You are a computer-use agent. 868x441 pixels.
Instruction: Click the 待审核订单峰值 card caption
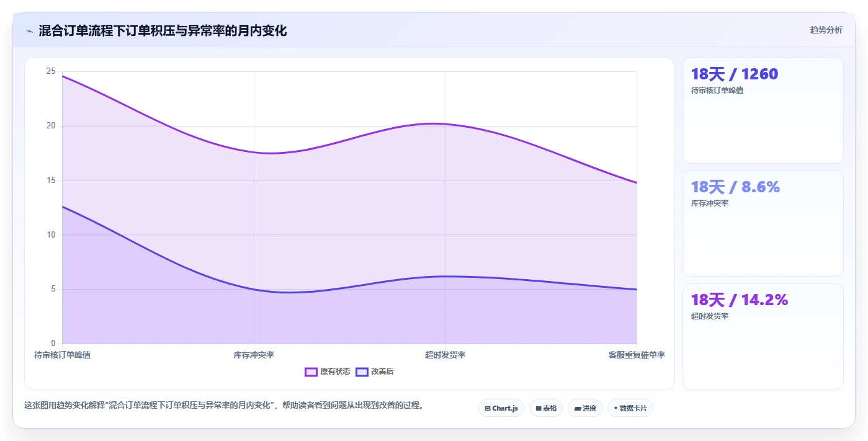pos(717,91)
